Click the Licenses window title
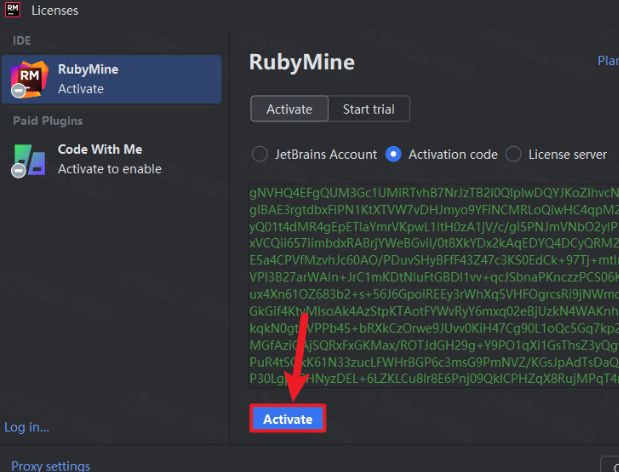Screen dimensions: 619x472 tap(55, 11)
